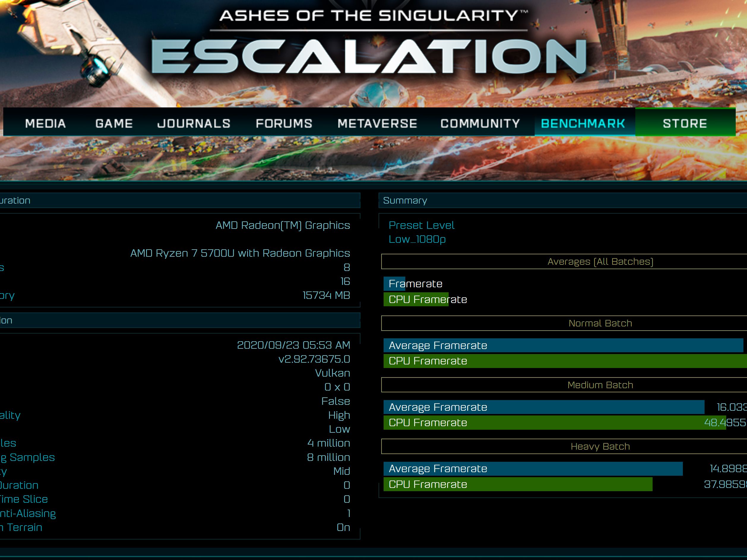The width and height of the screenshot is (747, 560).
Task: Select the 37.9859 CPU framerate value
Action: click(725, 484)
